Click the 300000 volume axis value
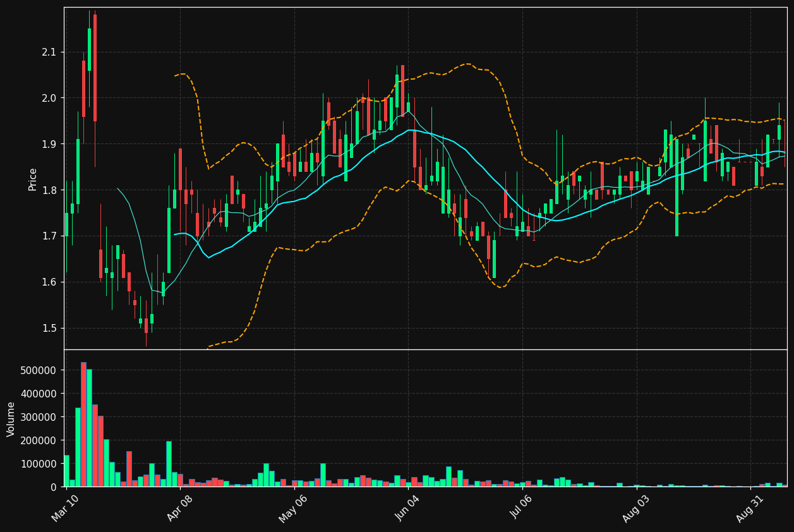The image size is (794, 532). point(39,417)
